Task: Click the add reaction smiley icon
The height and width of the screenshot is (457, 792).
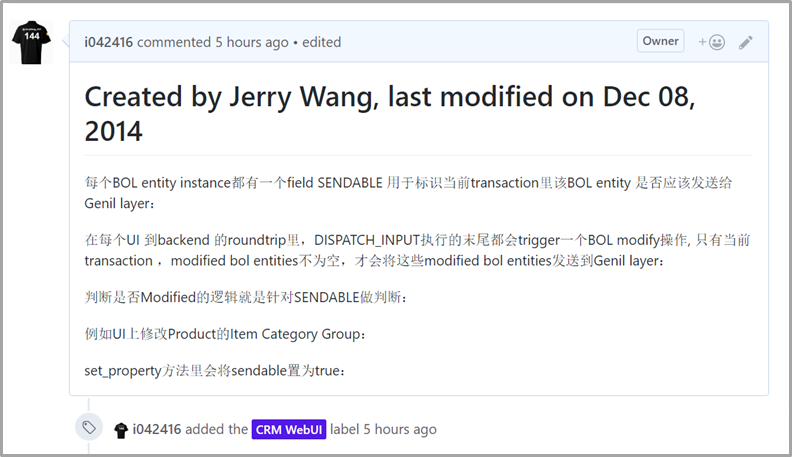Action: [711, 42]
